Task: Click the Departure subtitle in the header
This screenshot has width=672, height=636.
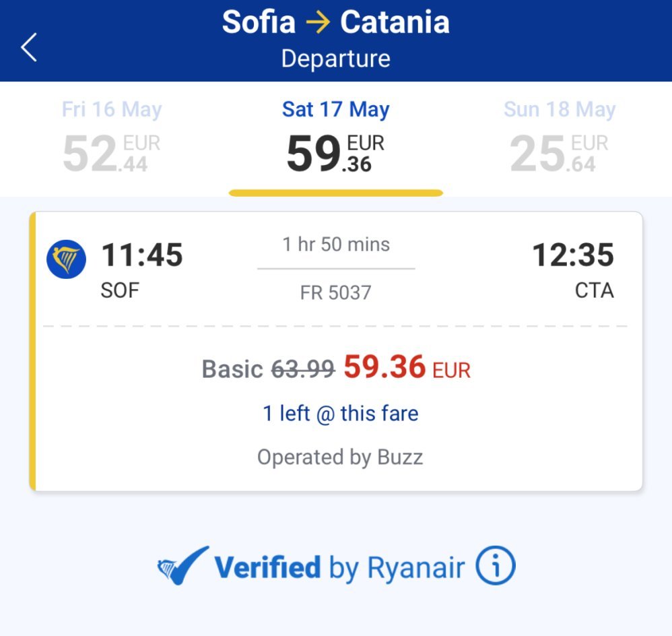Action: click(x=335, y=59)
